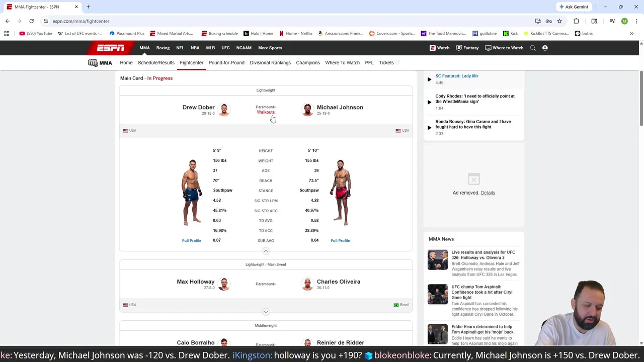
Task: Open Schedule/Results tab
Action: [x=156, y=63]
